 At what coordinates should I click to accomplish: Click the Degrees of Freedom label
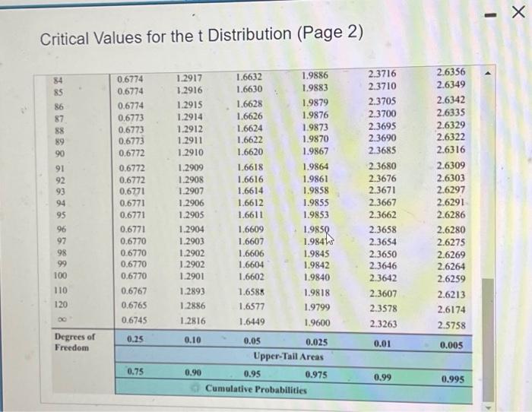click(x=74, y=342)
